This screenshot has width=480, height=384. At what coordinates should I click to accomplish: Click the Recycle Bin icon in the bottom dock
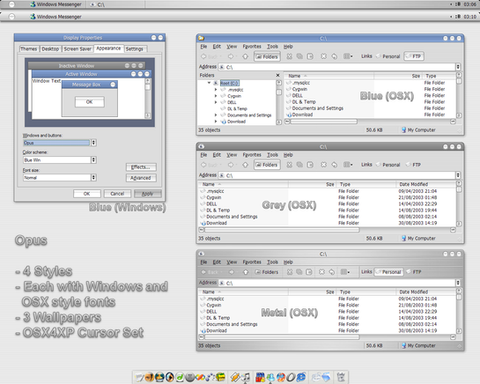click(x=341, y=377)
